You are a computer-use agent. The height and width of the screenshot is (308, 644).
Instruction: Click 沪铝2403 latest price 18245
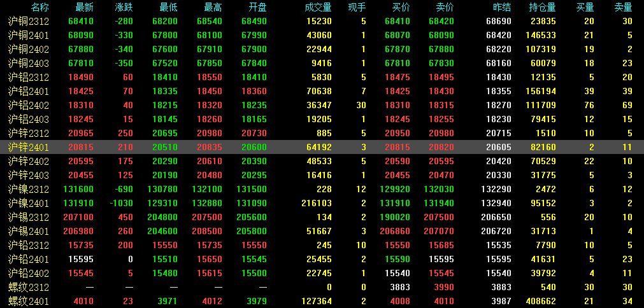[82, 120]
